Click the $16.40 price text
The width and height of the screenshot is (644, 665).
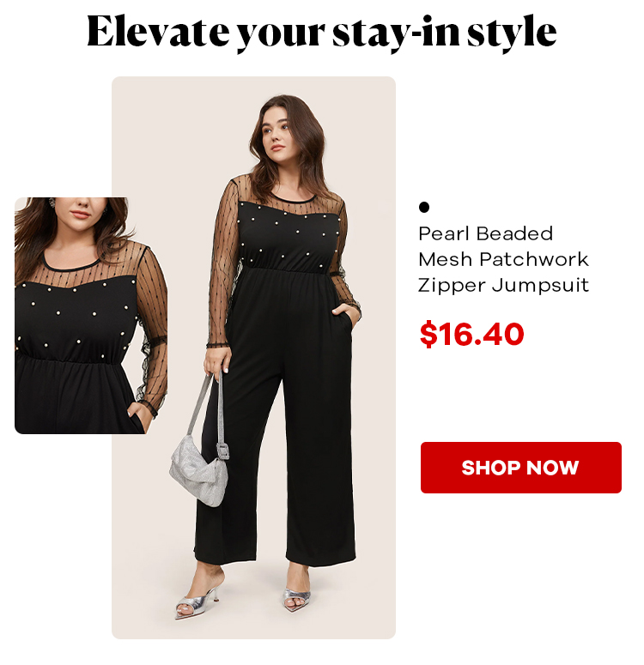(471, 334)
